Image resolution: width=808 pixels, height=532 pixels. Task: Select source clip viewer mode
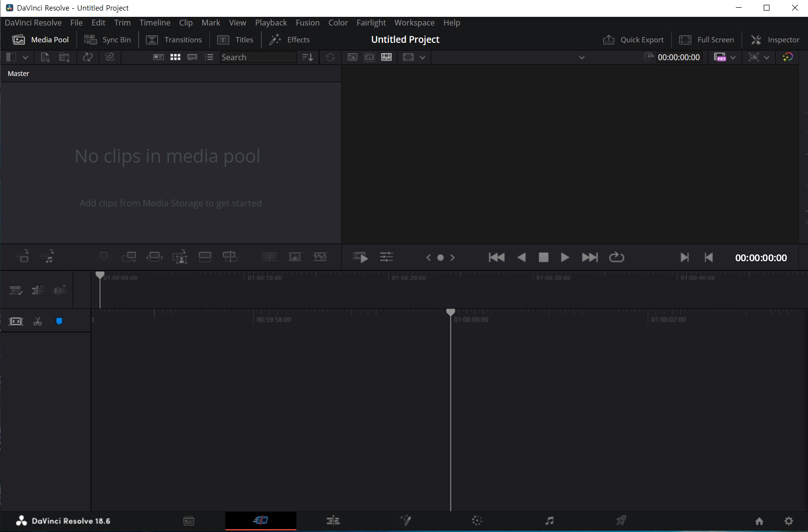(x=352, y=57)
